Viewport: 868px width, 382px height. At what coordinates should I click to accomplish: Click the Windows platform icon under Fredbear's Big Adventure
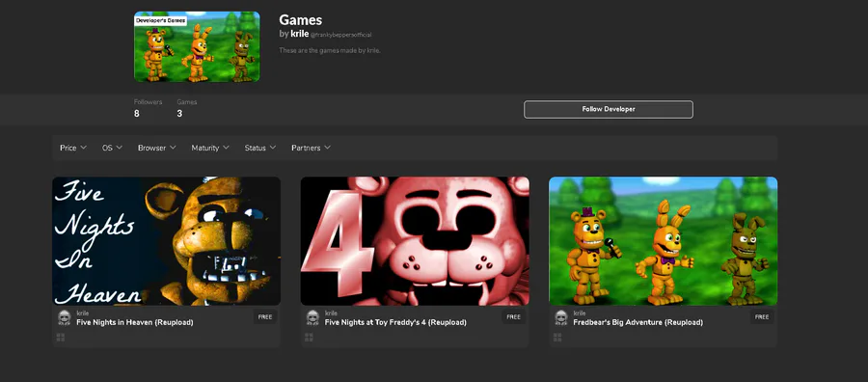click(x=557, y=338)
